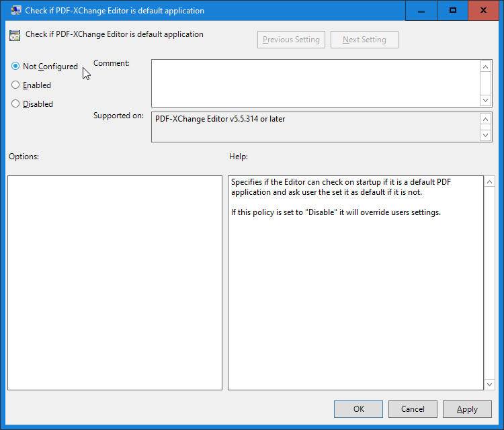Focus the Comment text box
The height and width of the screenshot is (430, 504).
tap(316, 83)
